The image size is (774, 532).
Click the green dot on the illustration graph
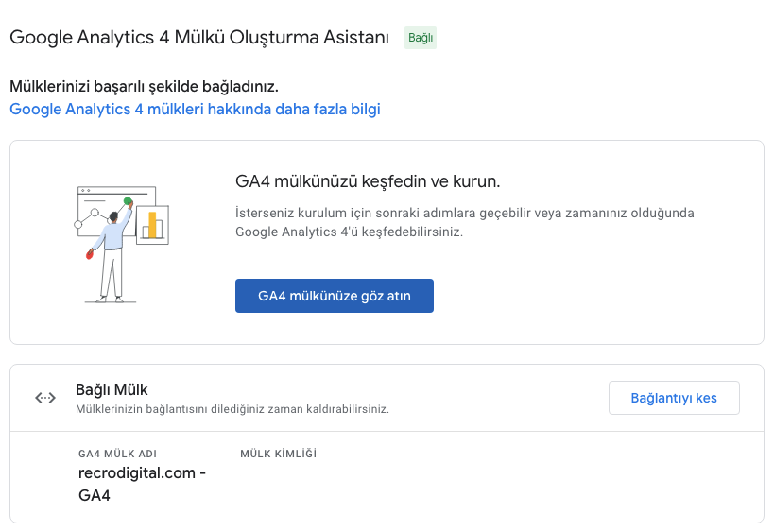[x=128, y=200]
